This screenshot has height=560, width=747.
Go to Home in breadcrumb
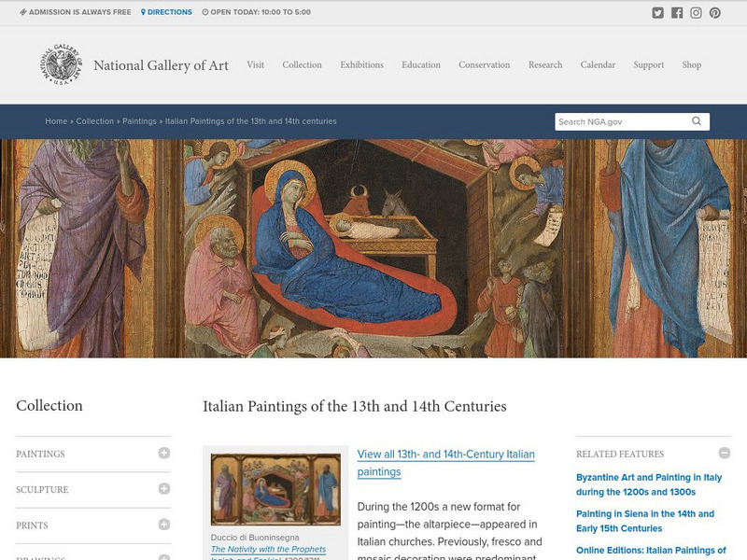56,121
